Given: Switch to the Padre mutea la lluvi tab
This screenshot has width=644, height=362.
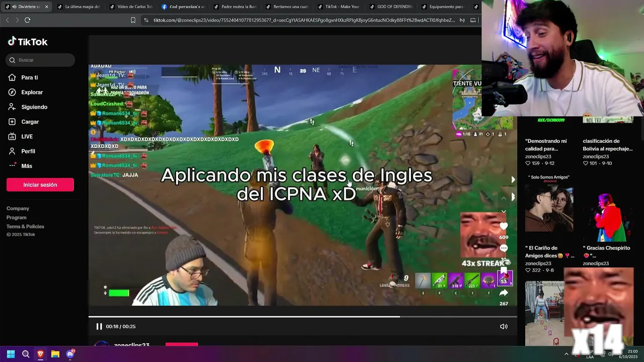Looking at the screenshot, I should [x=234, y=7].
